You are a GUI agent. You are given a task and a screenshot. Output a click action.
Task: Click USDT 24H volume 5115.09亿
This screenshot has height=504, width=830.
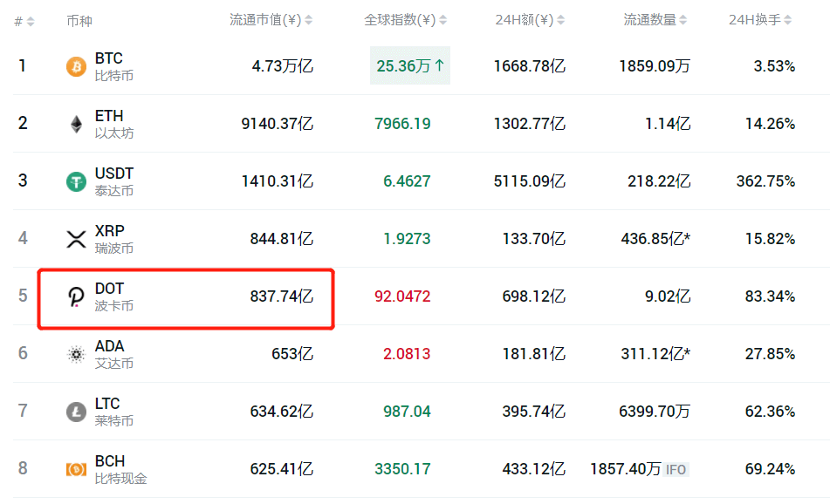[x=530, y=181]
